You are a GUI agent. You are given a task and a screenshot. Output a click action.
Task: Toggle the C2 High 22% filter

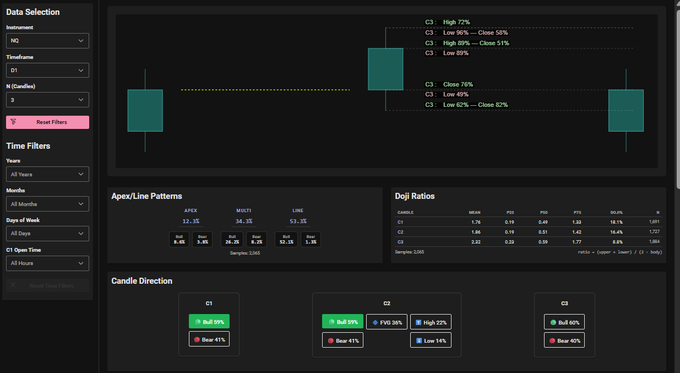click(x=431, y=322)
